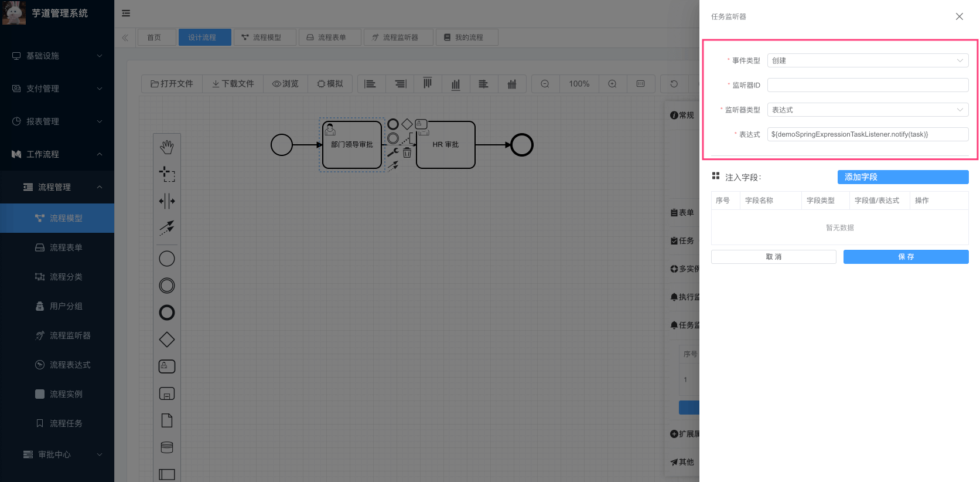The image size is (980, 482).
Task: Open the 监听器类型 dropdown
Action: (867, 110)
